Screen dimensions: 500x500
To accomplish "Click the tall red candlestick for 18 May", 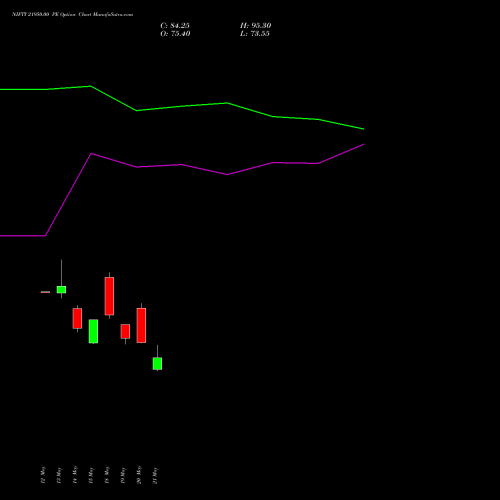I will (x=109, y=296).
